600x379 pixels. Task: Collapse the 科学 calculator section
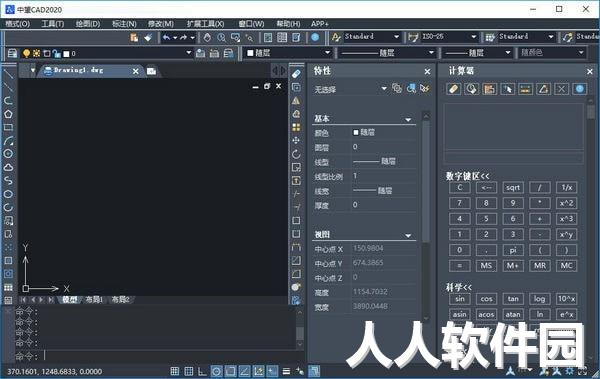[458, 287]
